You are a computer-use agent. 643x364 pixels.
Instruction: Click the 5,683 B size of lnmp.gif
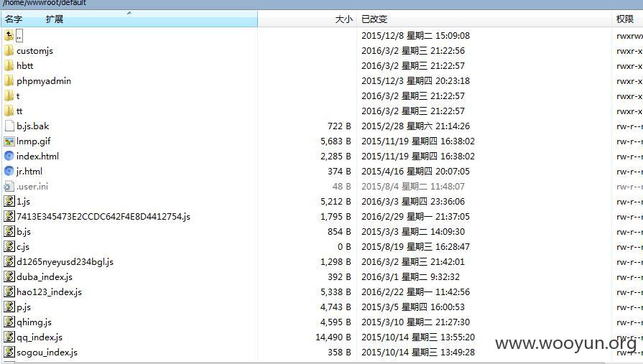[x=336, y=141]
